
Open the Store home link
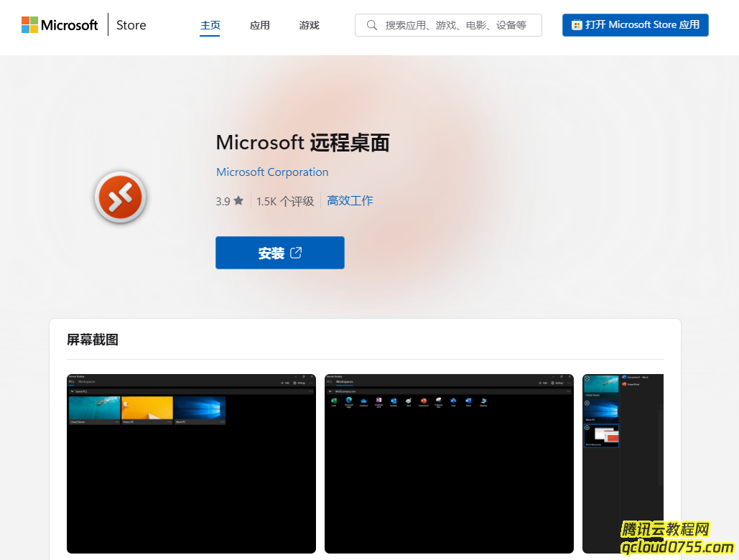pos(131,25)
